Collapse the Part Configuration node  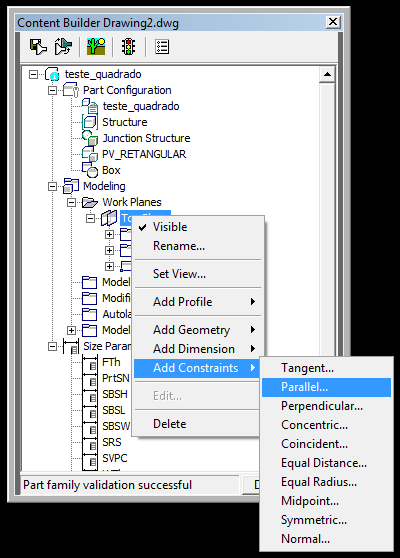coord(52,90)
